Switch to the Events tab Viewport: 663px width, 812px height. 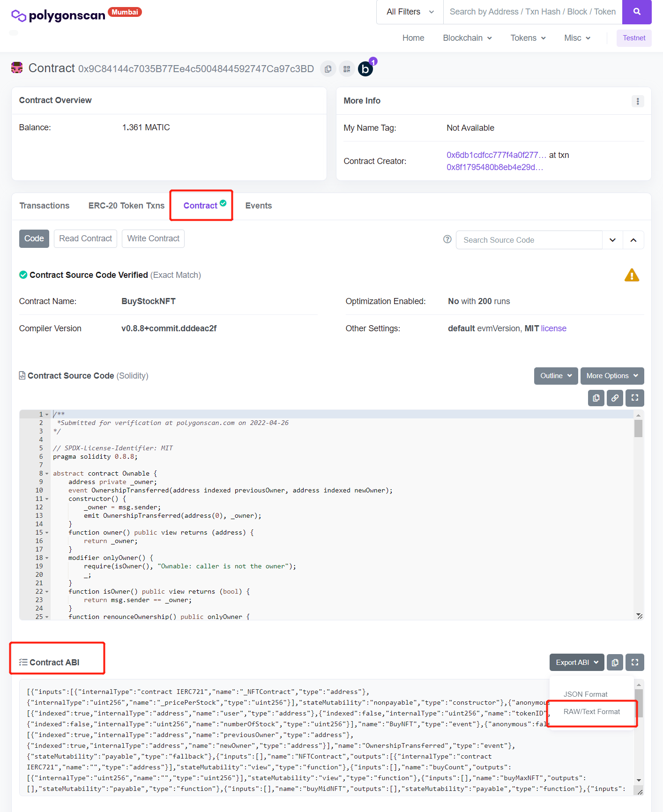coord(259,206)
